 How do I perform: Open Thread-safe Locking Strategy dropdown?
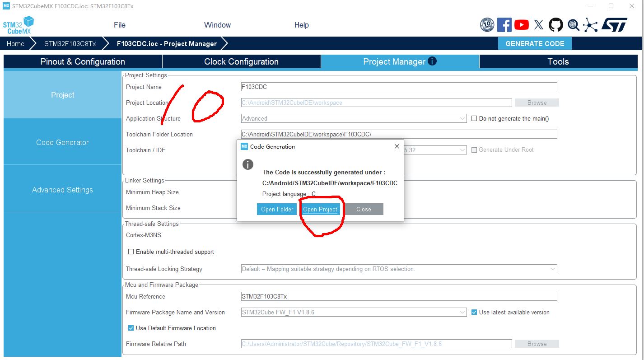coord(399,269)
